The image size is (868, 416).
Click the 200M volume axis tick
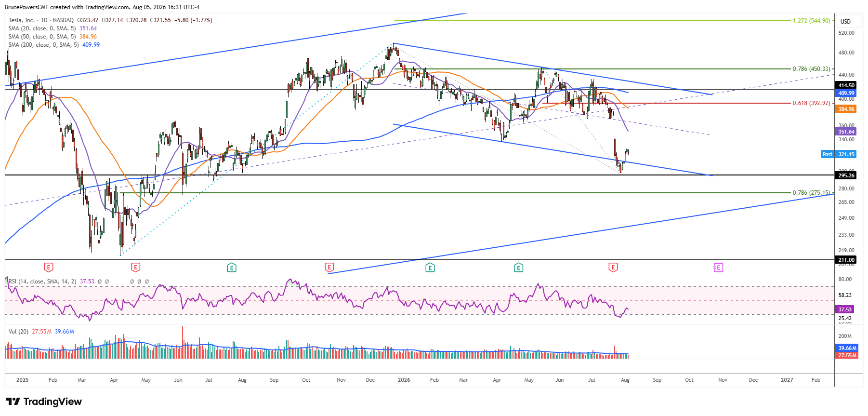click(845, 336)
